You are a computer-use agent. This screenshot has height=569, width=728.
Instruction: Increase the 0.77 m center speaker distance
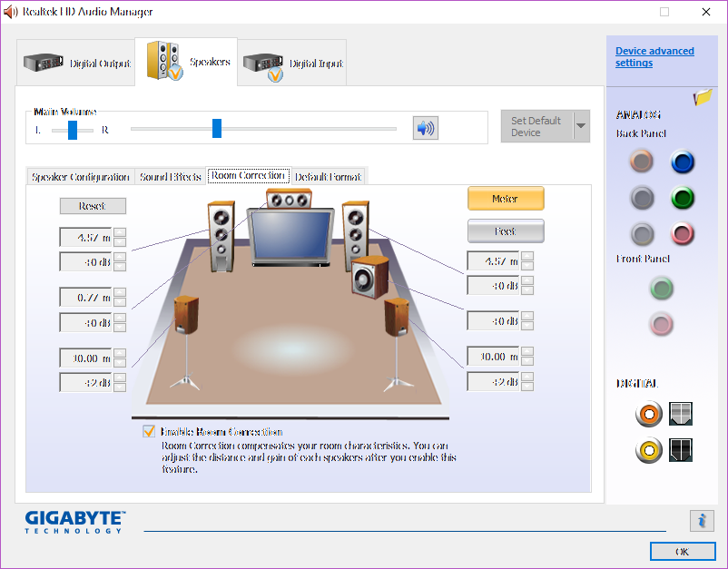[x=120, y=293]
